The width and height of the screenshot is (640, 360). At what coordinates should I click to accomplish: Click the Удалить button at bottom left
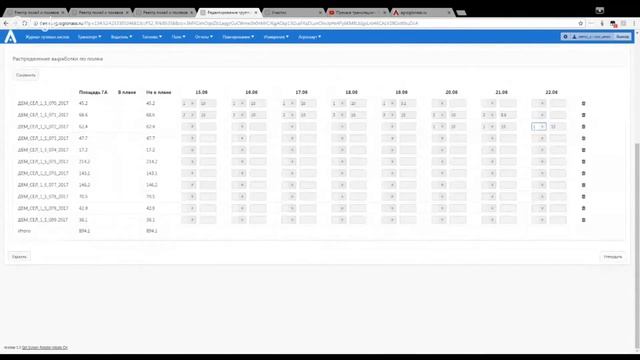tap(19, 257)
